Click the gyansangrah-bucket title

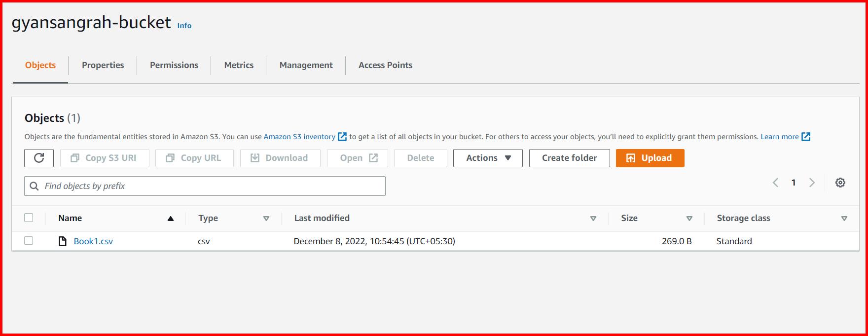[x=91, y=22]
